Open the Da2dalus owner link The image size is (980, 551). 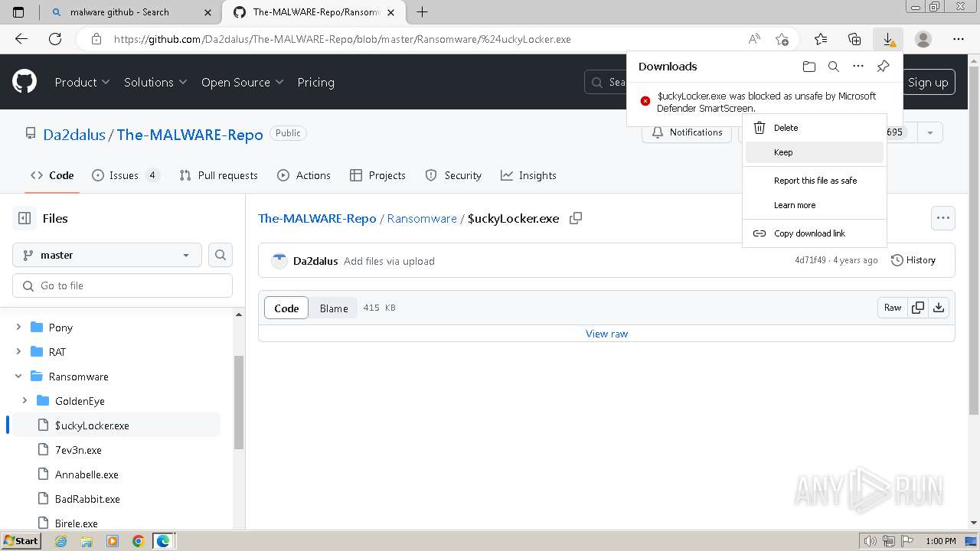point(74,134)
